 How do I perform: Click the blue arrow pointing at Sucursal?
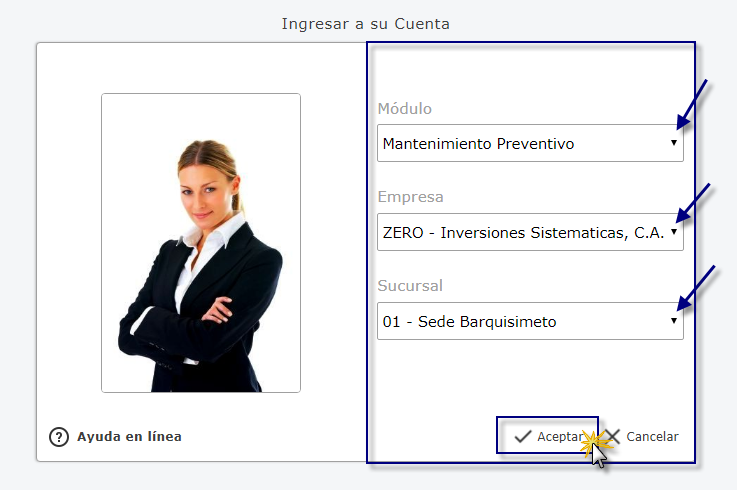click(x=696, y=288)
